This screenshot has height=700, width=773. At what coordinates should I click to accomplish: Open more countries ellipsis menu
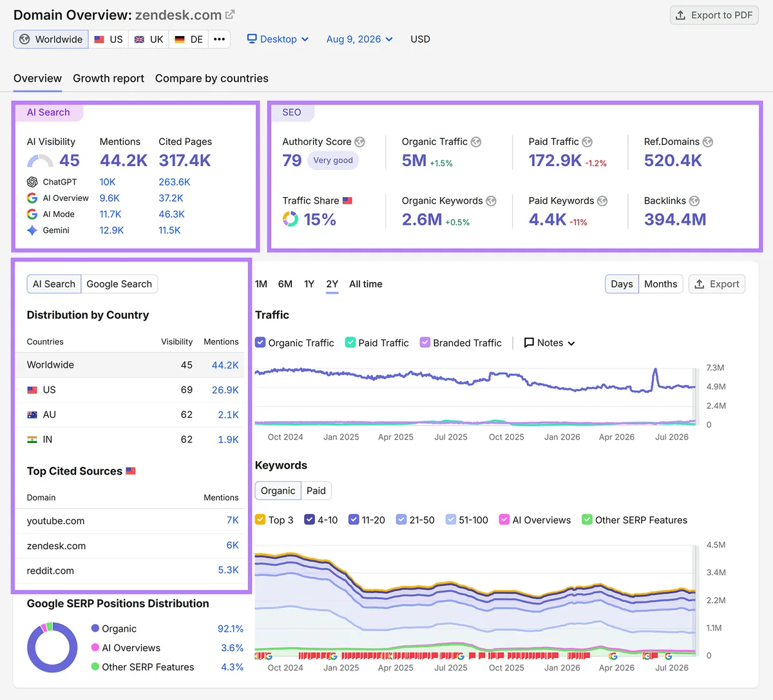pyautogui.click(x=220, y=39)
